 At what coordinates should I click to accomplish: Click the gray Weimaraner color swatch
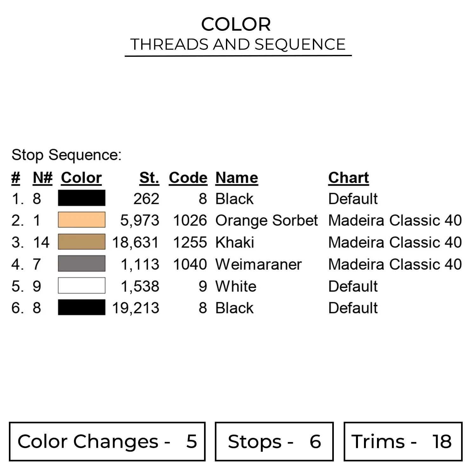click(x=82, y=264)
